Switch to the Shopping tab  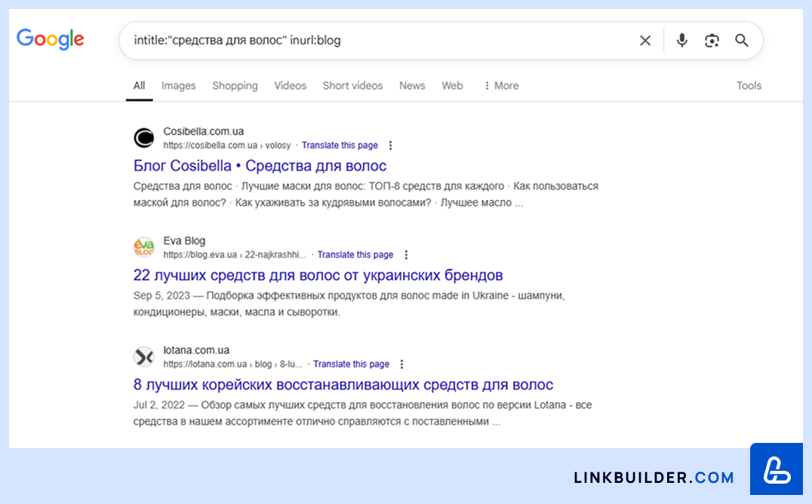[235, 85]
